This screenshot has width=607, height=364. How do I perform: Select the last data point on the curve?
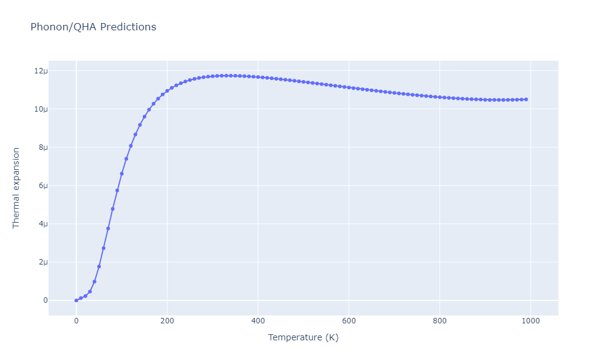click(x=526, y=99)
